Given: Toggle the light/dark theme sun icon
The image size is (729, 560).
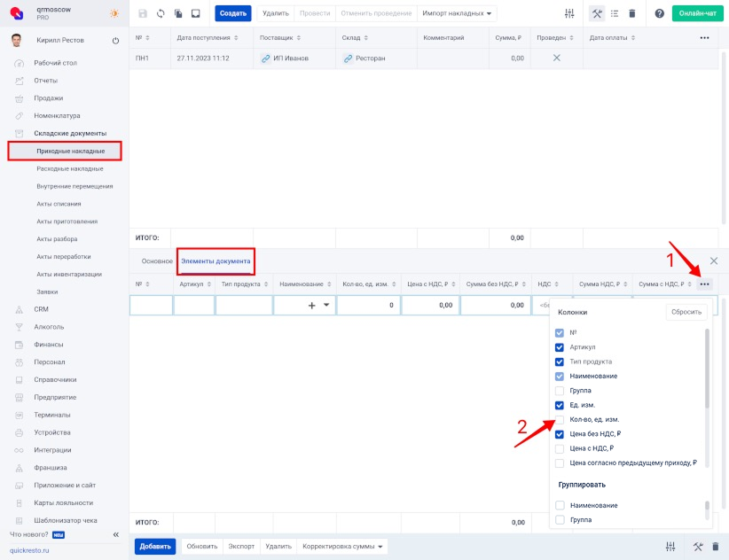Looking at the screenshot, I should coord(114,14).
